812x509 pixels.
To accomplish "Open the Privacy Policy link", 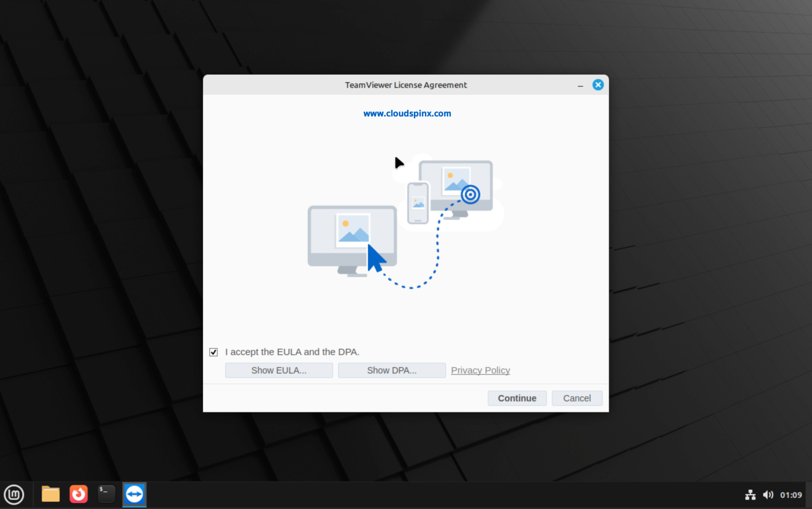I will 480,370.
